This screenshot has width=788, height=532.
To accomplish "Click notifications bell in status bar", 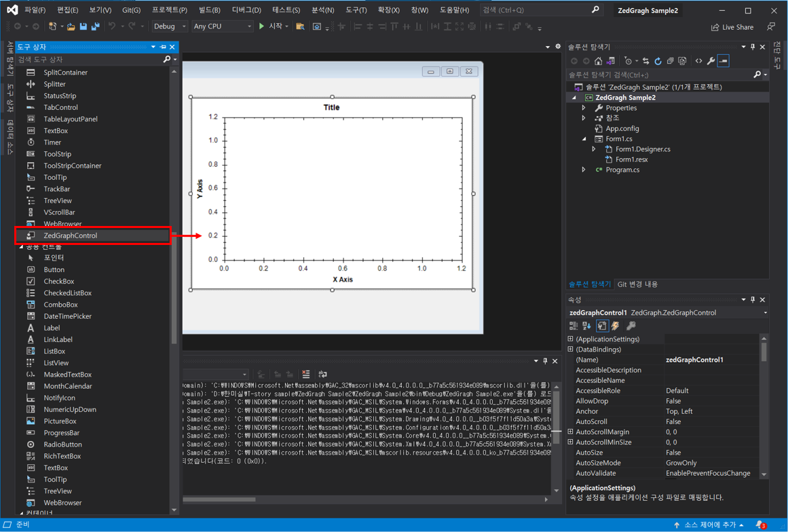I will [761, 525].
